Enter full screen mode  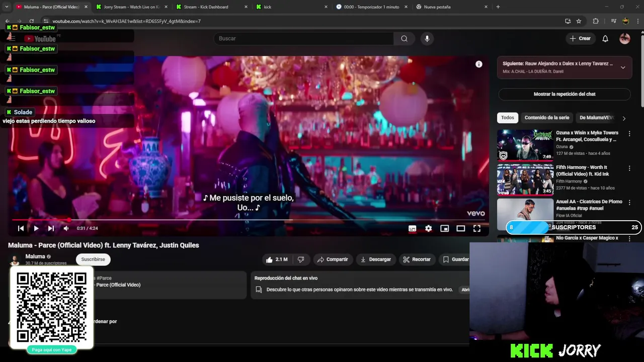point(477,228)
